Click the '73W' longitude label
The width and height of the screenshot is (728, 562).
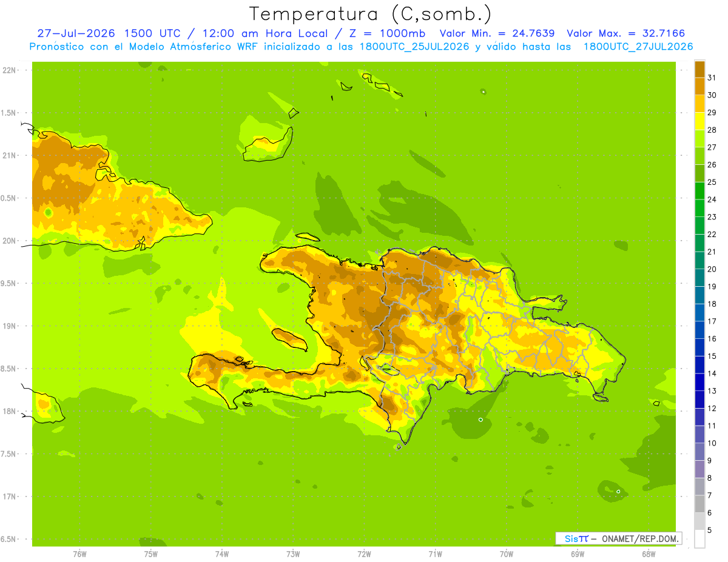(293, 554)
